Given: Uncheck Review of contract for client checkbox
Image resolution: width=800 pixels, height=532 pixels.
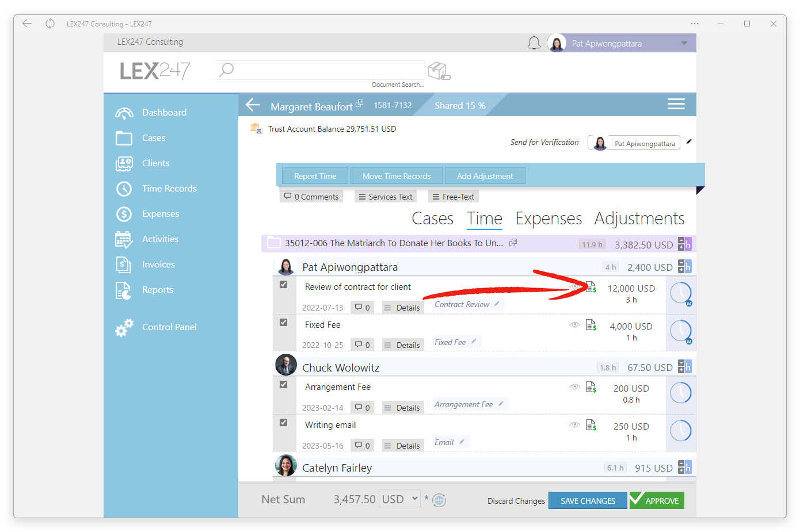Looking at the screenshot, I should tap(283, 285).
